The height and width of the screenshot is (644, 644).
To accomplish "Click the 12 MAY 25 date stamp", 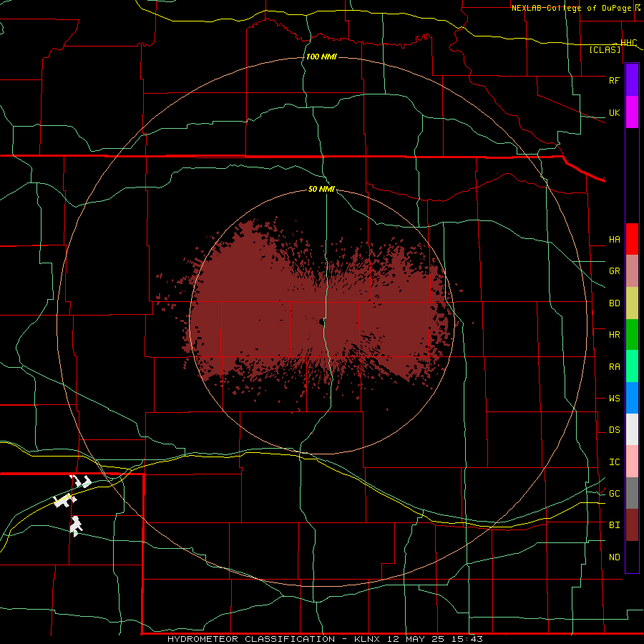I will (417, 639).
